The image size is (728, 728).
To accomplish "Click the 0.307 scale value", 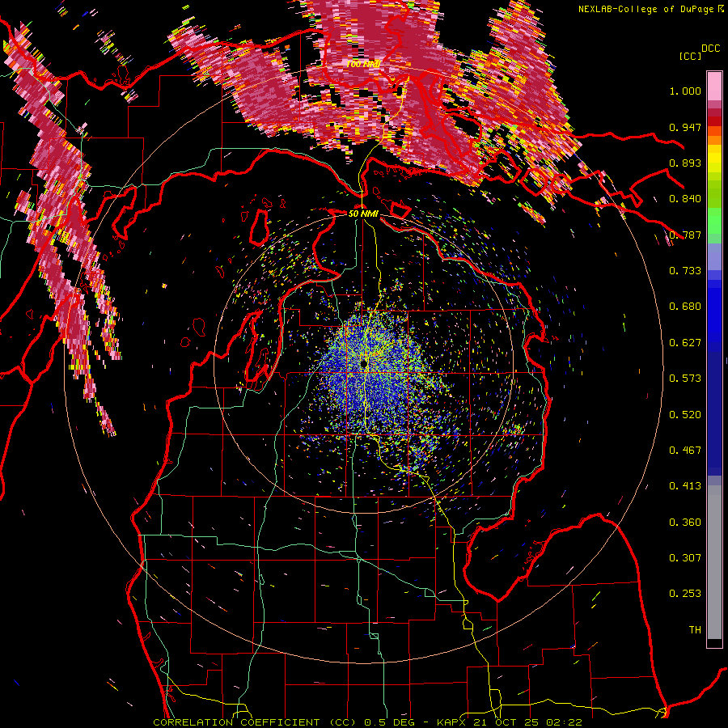I will click(x=685, y=558).
